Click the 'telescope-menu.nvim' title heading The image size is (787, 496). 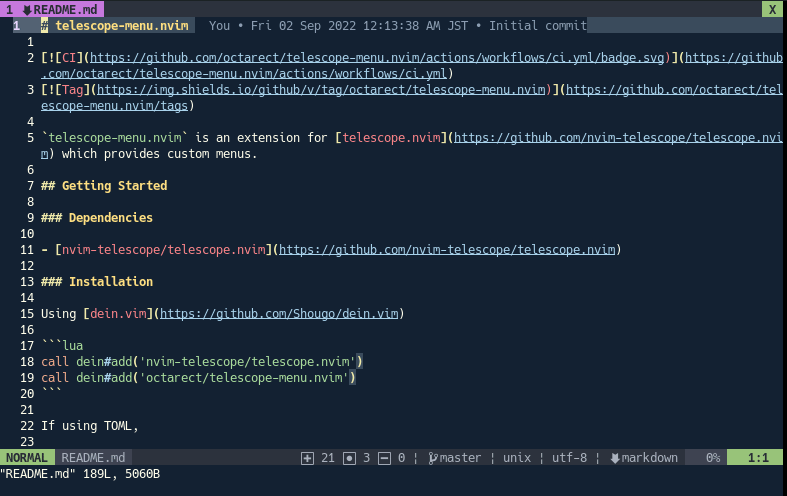click(x=122, y=26)
